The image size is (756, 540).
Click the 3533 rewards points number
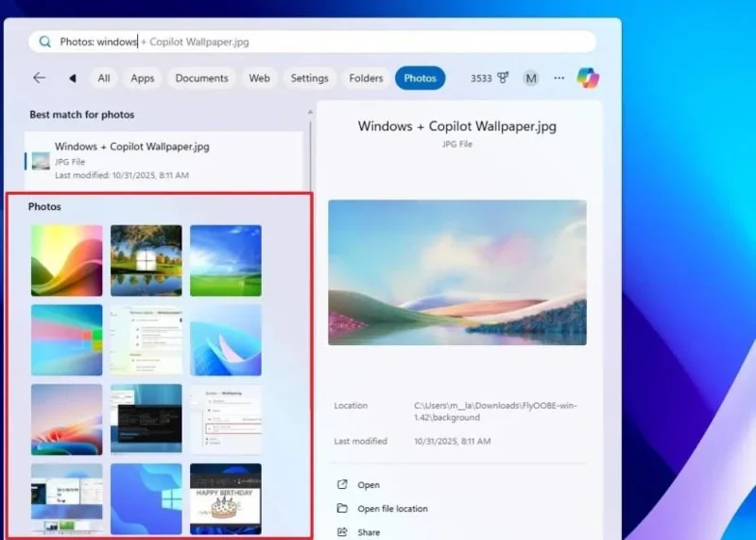[x=481, y=78]
